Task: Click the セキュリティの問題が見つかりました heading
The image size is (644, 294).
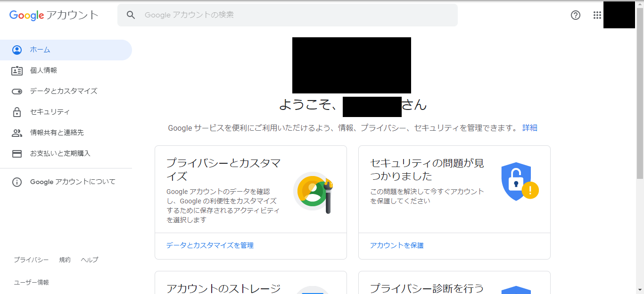Action: (x=427, y=170)
